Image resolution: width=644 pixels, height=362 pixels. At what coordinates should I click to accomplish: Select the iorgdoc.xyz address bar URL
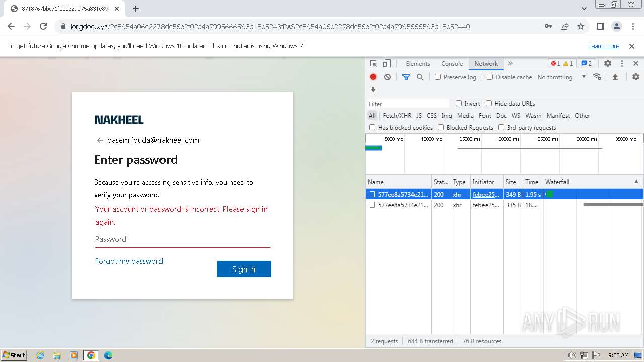click(271, 26)
